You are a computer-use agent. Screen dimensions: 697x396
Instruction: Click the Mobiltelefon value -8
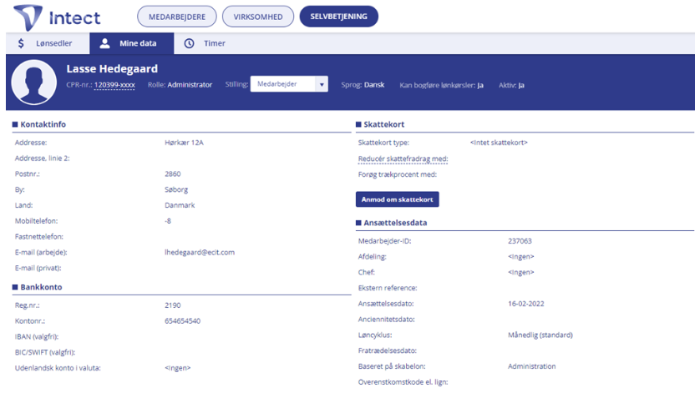(168, 221)
